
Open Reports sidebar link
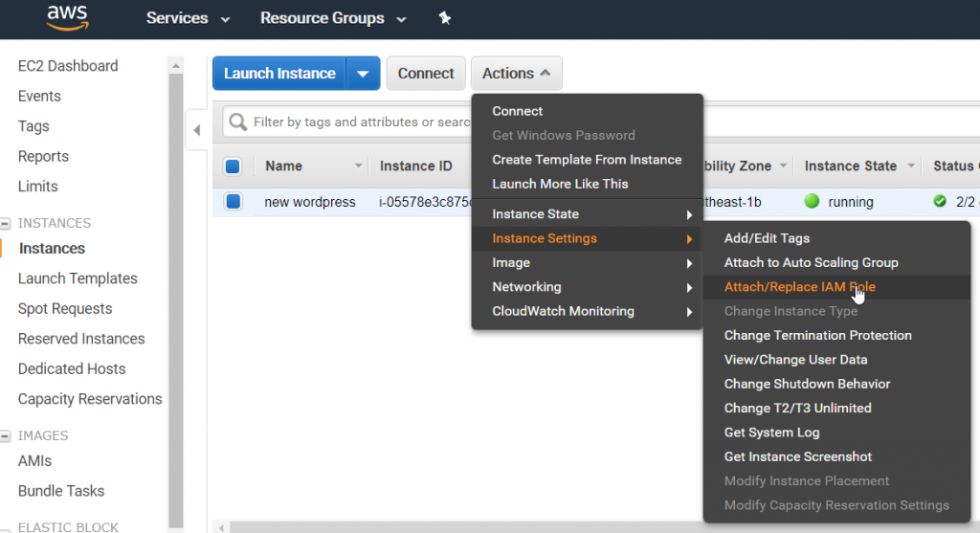click(43, 156)
